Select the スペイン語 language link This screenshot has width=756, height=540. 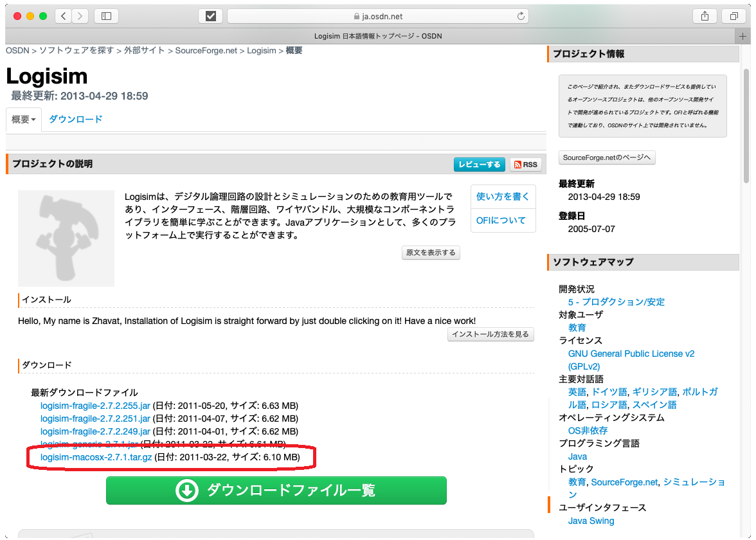pos(654,405)
